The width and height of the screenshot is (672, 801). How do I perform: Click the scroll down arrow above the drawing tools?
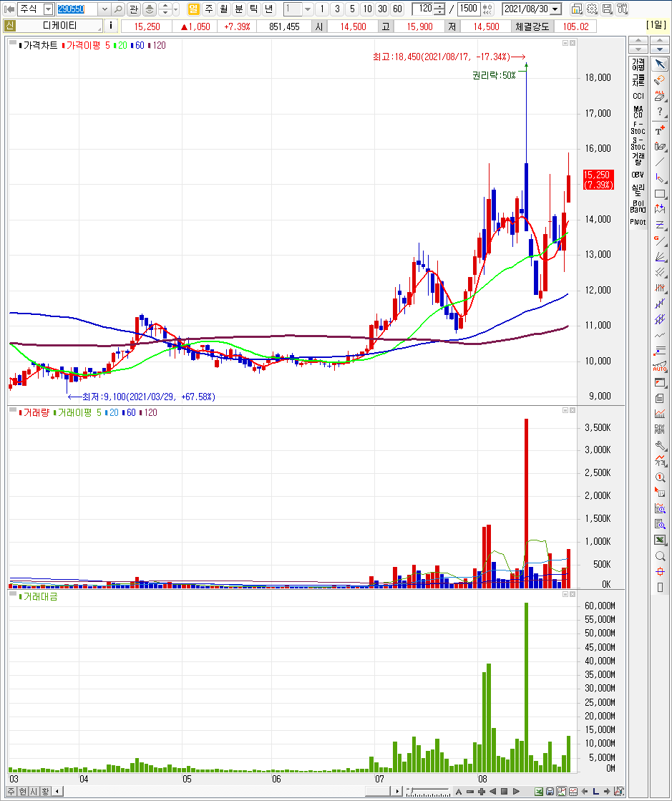[x=660, y=49]
